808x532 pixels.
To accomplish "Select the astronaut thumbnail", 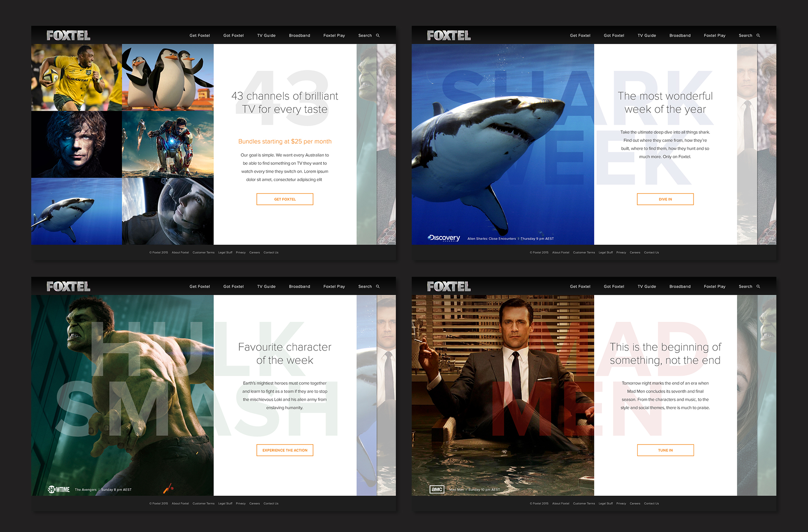I will pos(168,211).
